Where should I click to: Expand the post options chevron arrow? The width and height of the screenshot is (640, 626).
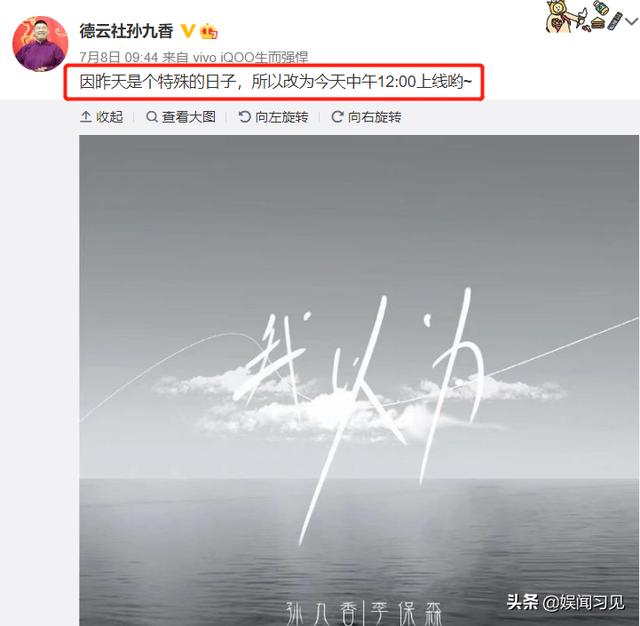pos(632,21)
